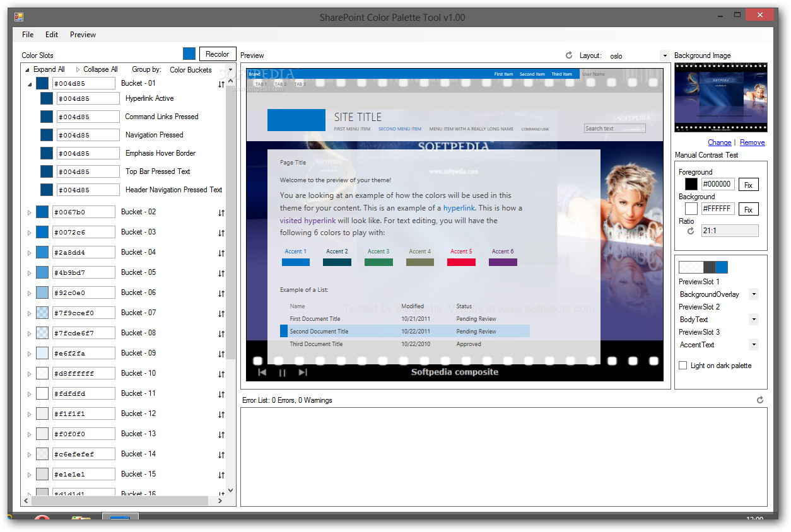This screenshot has width=791, height=532.
Task: Refresh the contrast ratio value
Action: [691, 231]
